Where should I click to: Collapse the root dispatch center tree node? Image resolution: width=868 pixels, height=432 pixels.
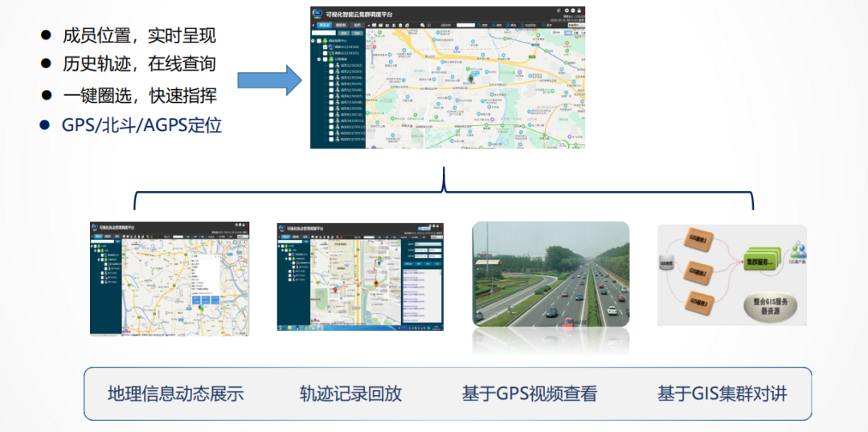pos(313,41)
